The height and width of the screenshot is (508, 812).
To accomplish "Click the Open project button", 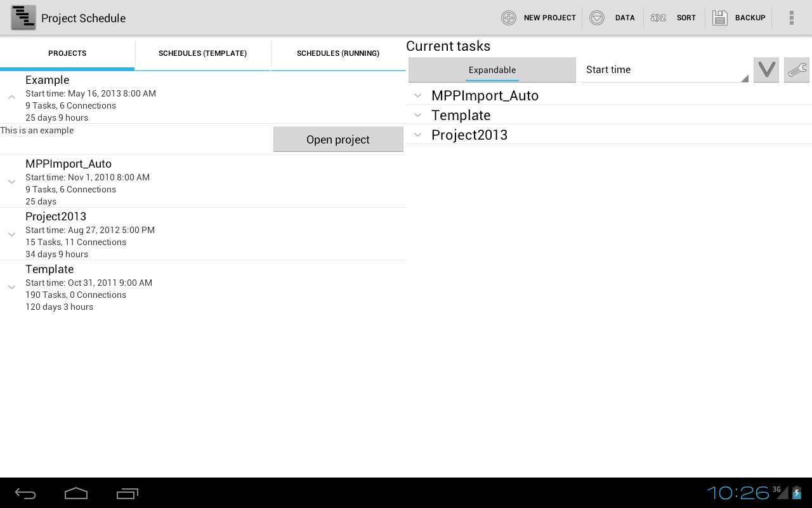I will [x=338, y=139].
